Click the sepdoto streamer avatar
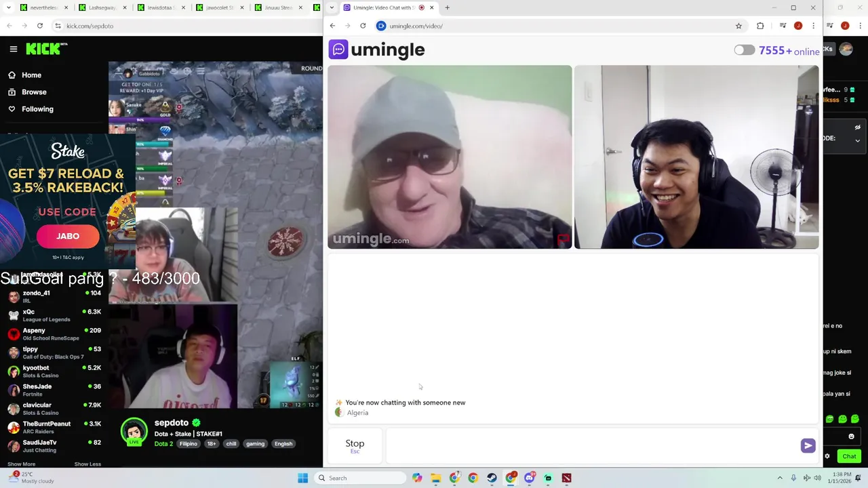The height and width of the screenshot is (488, 868). point(134,431)
